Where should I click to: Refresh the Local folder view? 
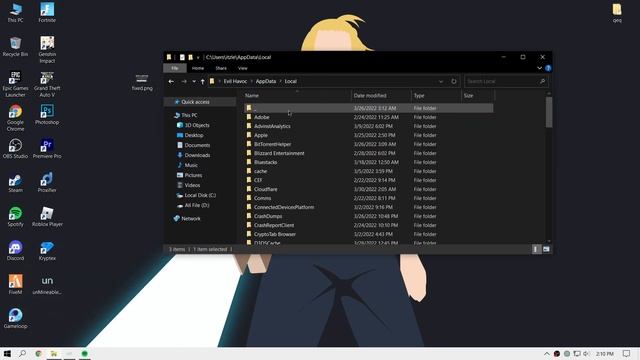pos(454,81)
